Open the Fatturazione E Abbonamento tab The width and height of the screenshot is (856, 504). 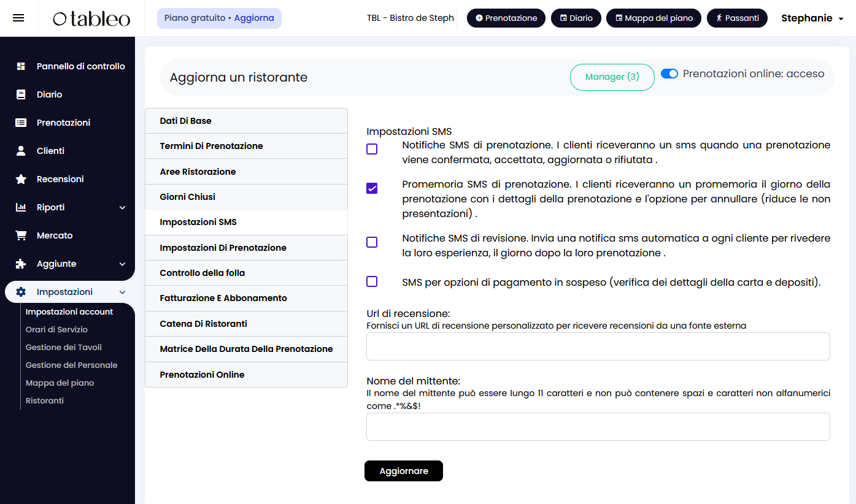click(246, 298)
